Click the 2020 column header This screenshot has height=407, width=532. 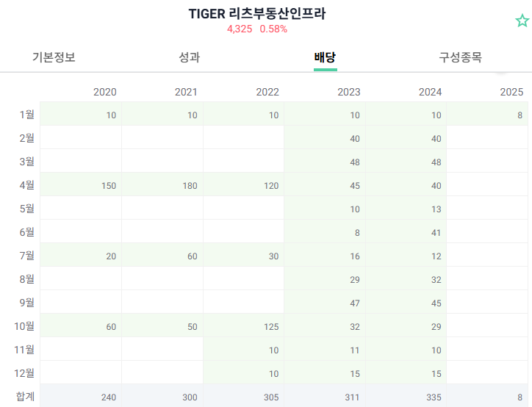tap(105, 92)
